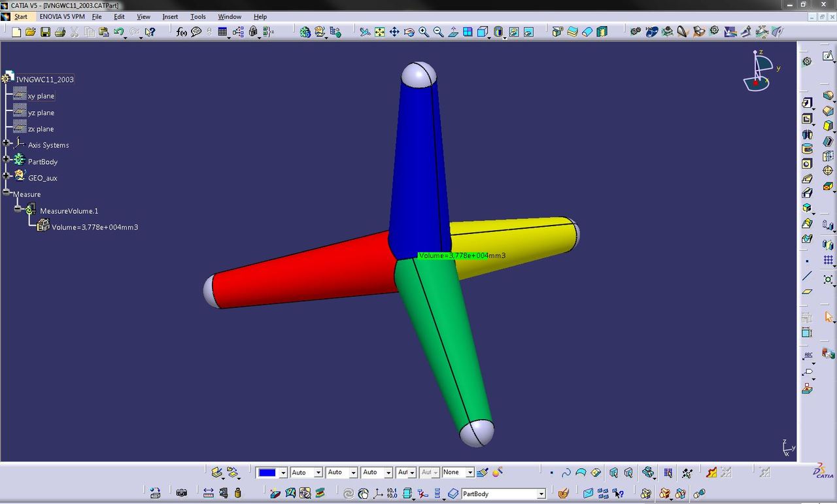The image size is (837, 504).
Task: Open the Tools menu
Action: [x=197, y=16]
